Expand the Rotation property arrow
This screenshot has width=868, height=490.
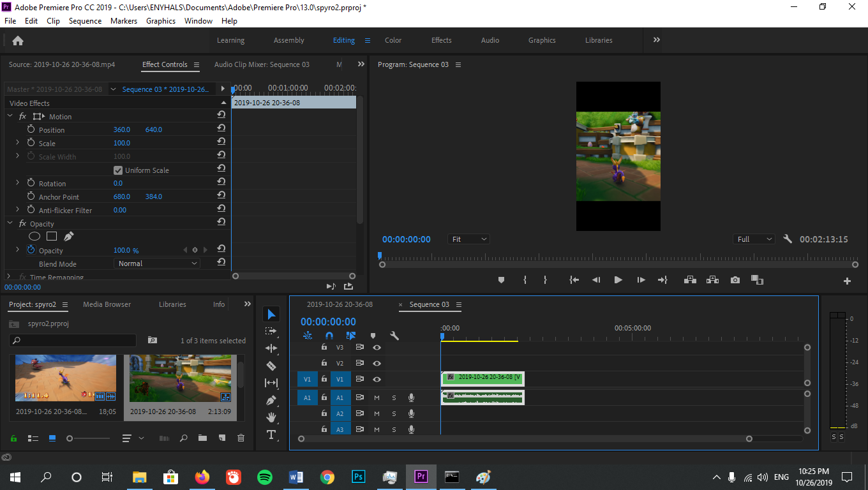pyautogui.click(x=18, y=183)
